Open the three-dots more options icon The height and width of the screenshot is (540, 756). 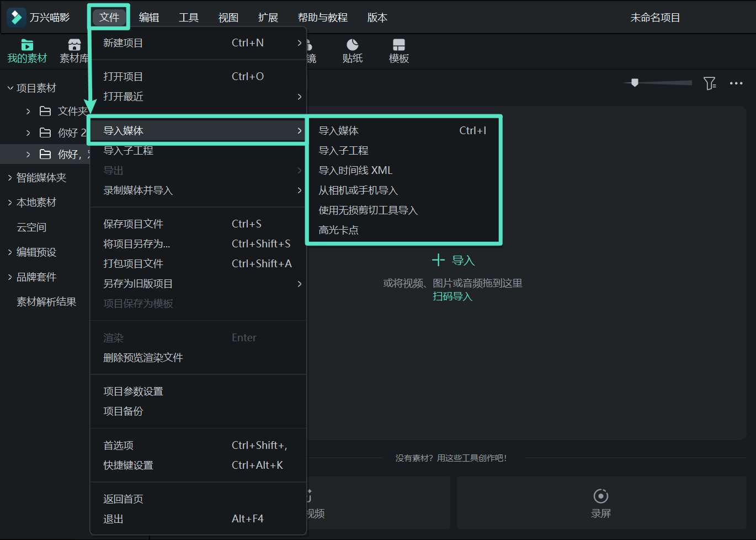(x=736, y=83)
